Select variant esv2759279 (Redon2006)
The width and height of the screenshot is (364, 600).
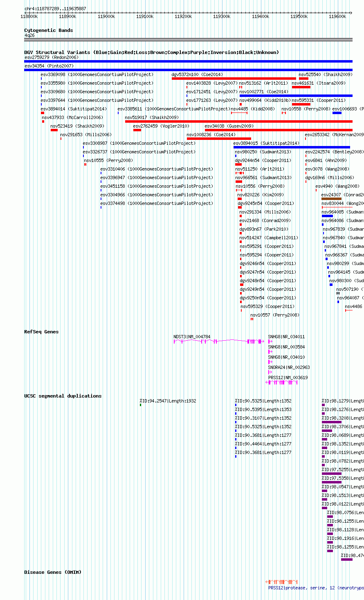pyautogui.click(x=51, y=57)
